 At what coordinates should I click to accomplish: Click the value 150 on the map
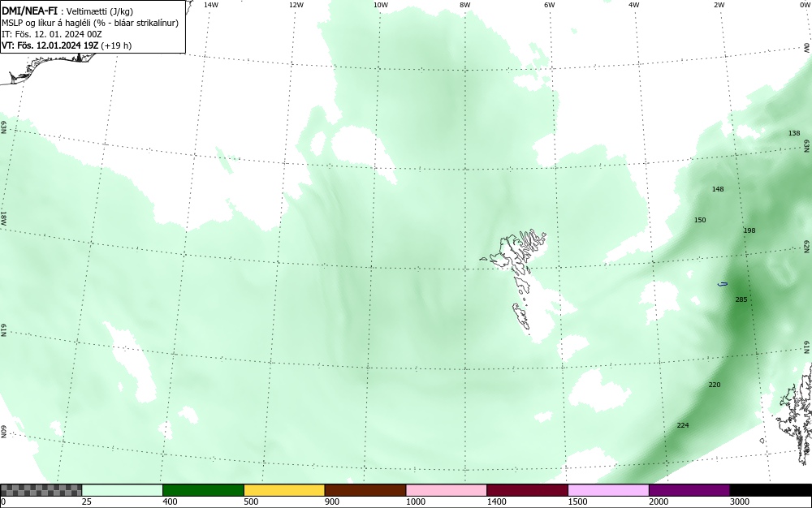click(x=700, y=220)
